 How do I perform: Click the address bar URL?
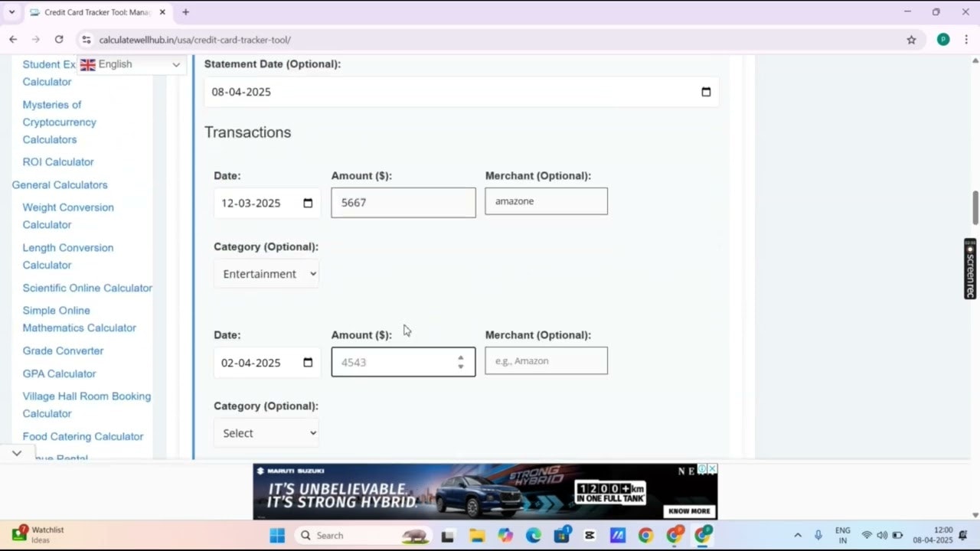point(194,40)
